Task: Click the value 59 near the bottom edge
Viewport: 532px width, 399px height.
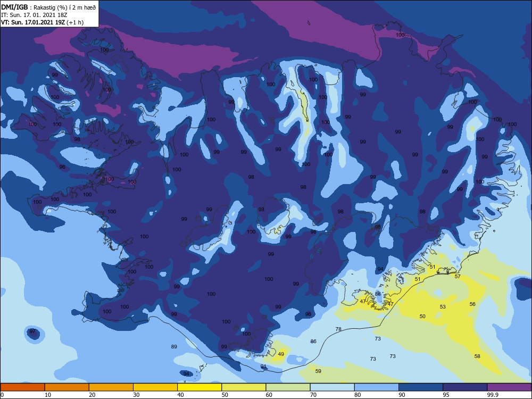Action: pos(318,371)
